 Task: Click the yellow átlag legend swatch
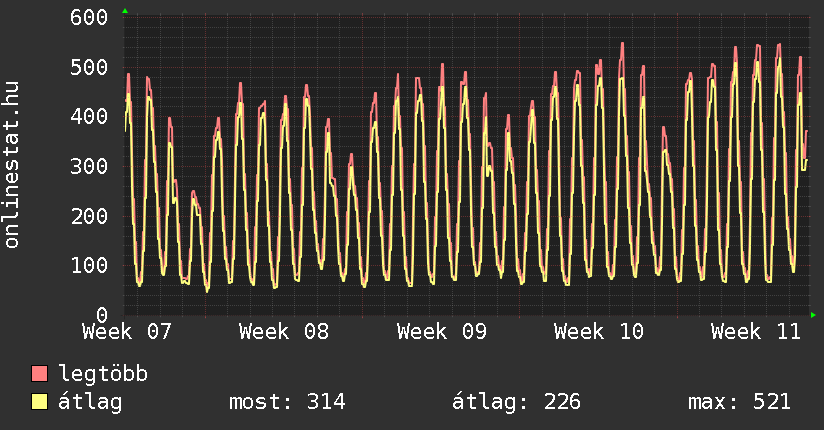click(x=39, y=402)
